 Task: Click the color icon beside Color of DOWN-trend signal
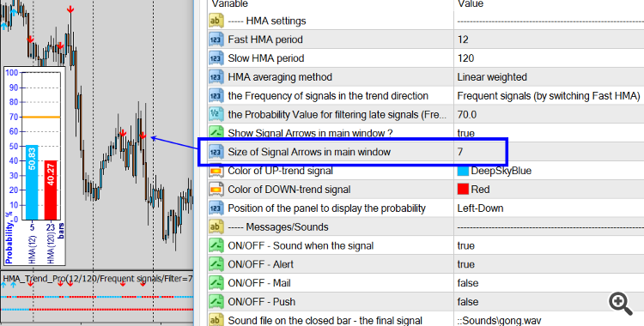coord(216,190)
